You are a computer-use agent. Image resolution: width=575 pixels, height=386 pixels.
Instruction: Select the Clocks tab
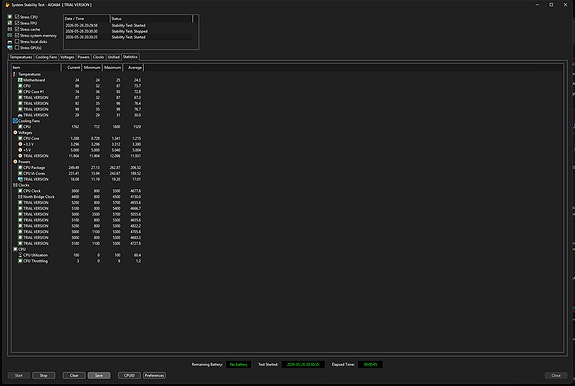(x=99, y=57)
